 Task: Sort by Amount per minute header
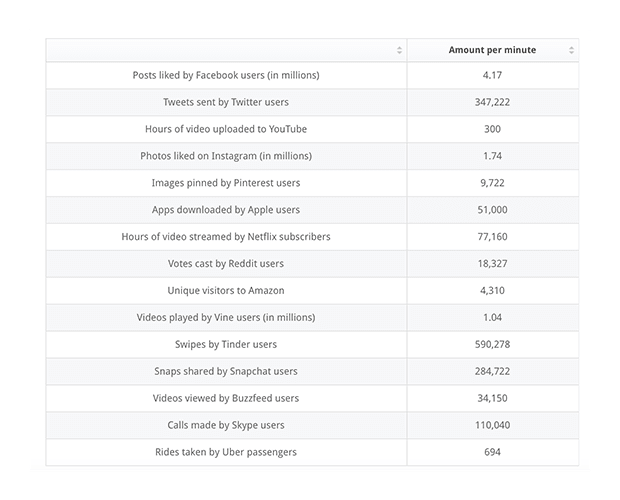click(x=491, y=50)
